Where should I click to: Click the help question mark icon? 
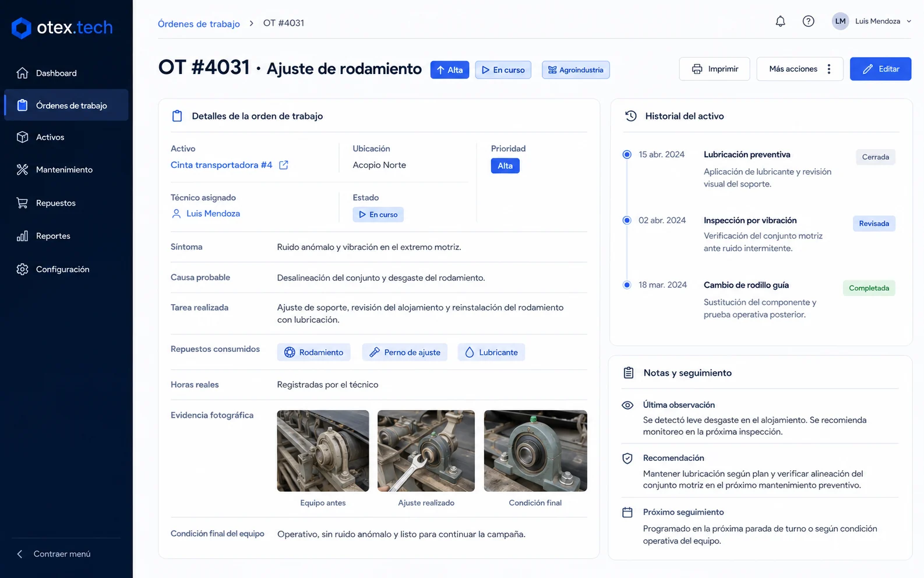[x=808, y=22]
